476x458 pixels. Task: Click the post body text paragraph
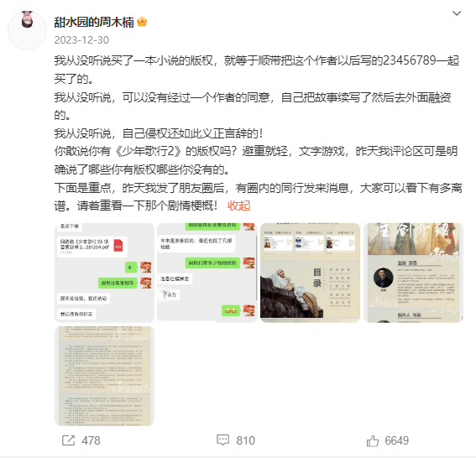coord(258,133)
